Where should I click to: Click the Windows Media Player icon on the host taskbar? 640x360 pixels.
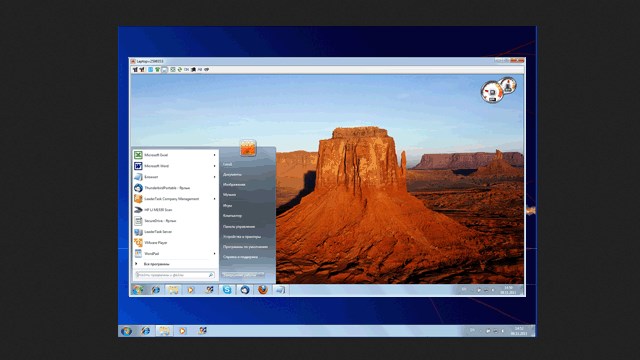(x=182, y=331)
